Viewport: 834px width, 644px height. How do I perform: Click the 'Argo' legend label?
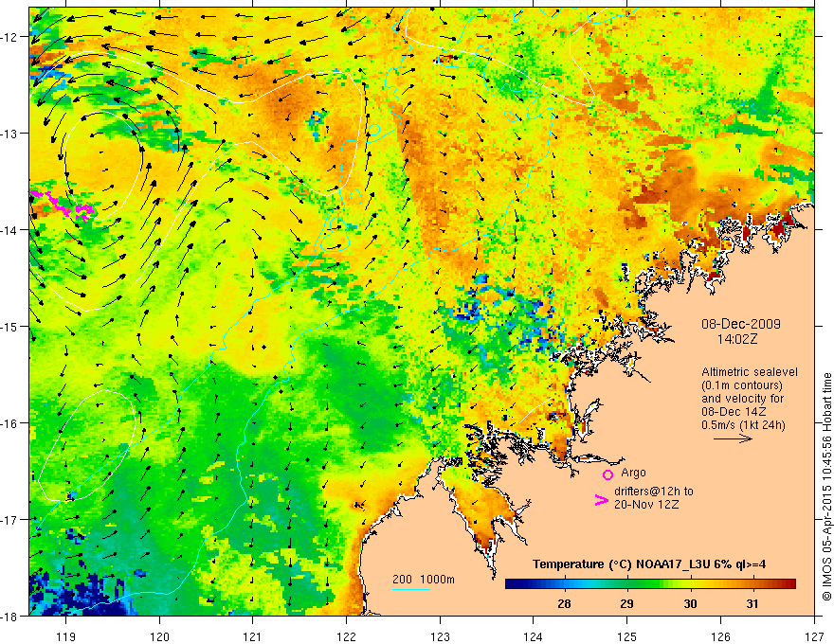[x=633, y=473]
